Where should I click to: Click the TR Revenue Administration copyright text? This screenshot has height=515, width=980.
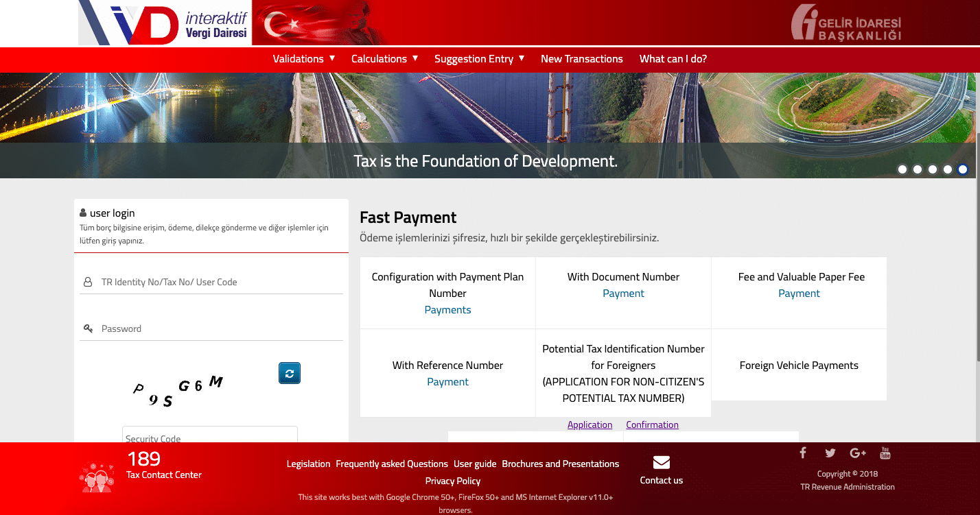coord(848,487)
